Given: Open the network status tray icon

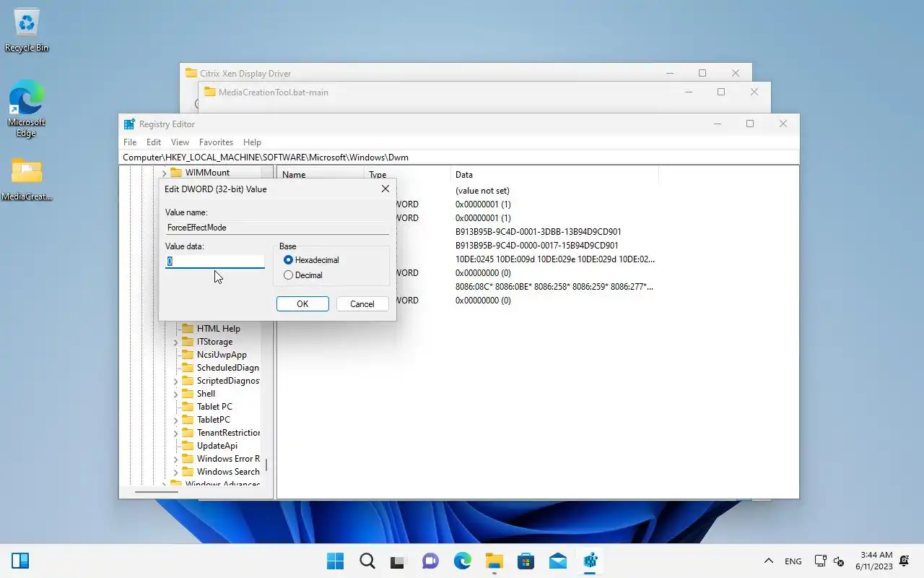Looking at the screenshot, I should [820, 561].
